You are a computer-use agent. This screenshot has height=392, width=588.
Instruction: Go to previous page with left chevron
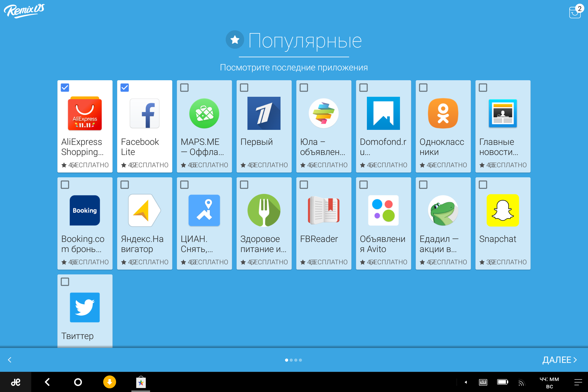(x=9, y=360)
